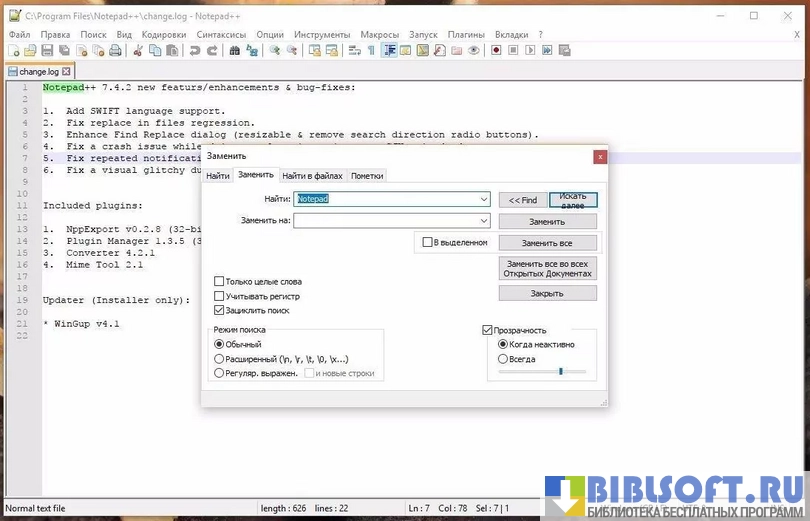Click the transparency slider handle

560,371
